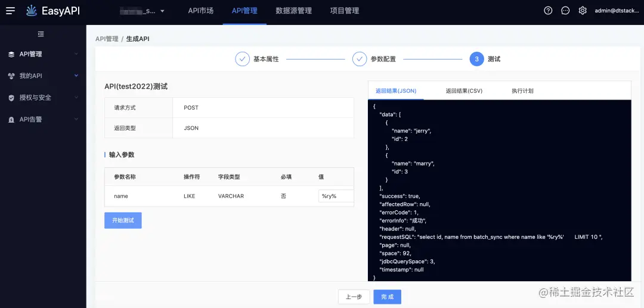Click the 完成 button
Viewport: 644px width, 308px height.
point(388,297)
